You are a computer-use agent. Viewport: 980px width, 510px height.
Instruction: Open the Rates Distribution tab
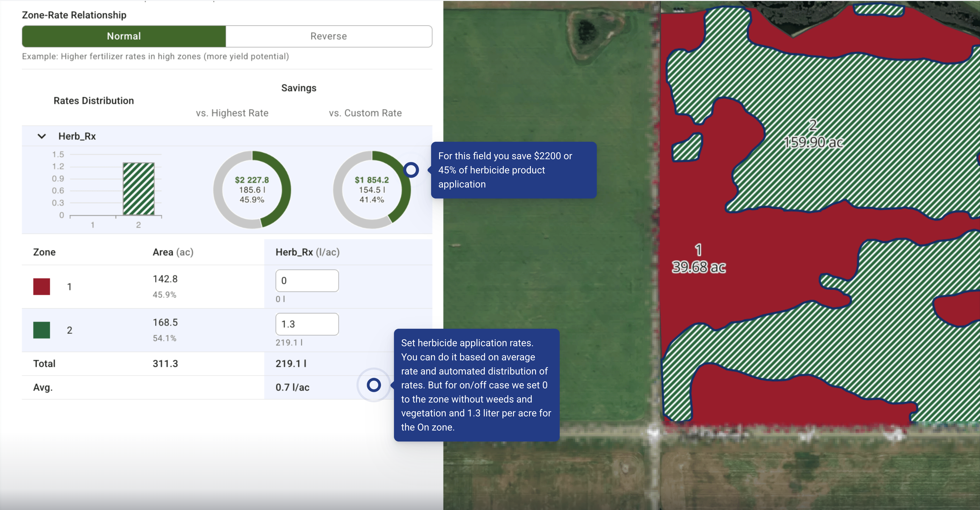[x=94, y=100]
